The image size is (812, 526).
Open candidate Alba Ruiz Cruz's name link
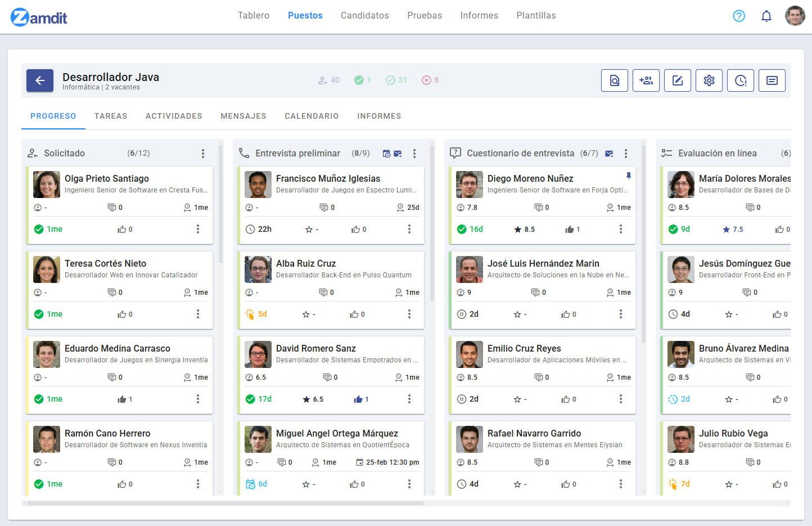point(306,263)
